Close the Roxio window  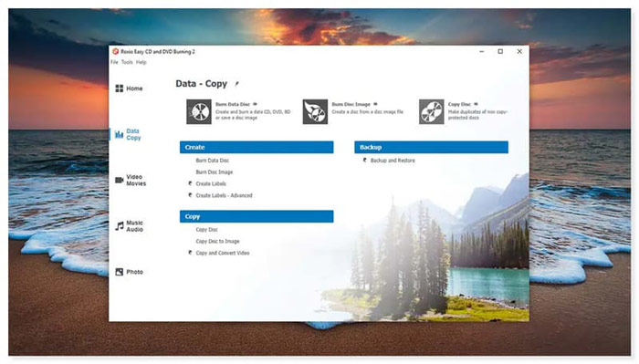(519, 52)
